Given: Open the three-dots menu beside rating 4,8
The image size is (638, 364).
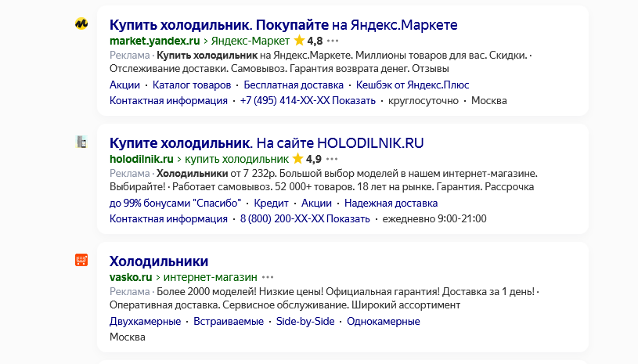Looking at the screenshot, I should coord(333,41).
